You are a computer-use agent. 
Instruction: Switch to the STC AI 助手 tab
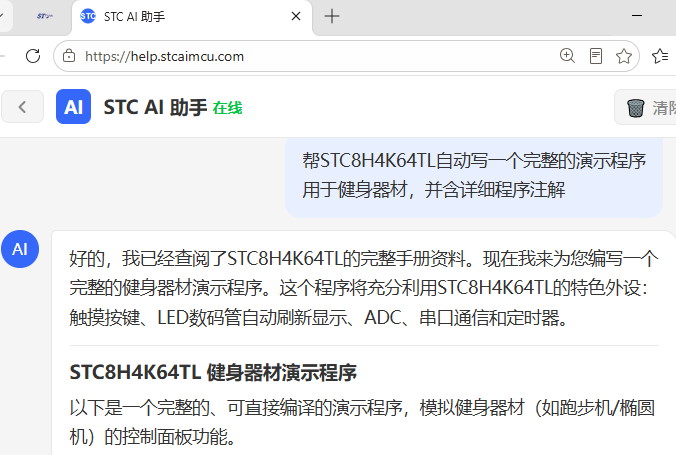tap(192, 17)
